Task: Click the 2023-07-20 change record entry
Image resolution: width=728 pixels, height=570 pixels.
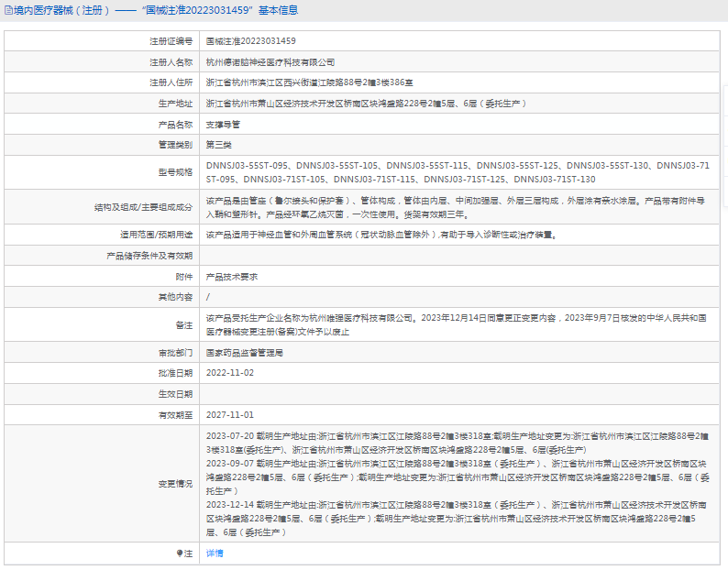Action: 458,443
